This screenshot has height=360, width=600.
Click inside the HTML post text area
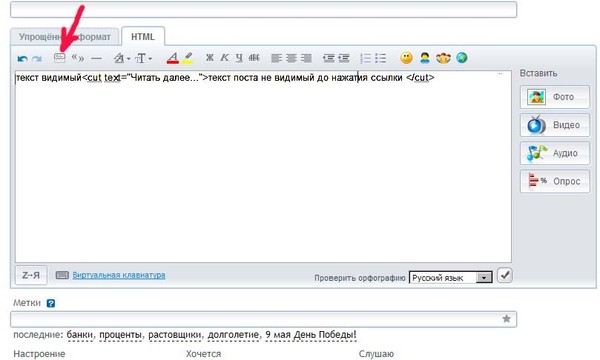click(263, 166)
